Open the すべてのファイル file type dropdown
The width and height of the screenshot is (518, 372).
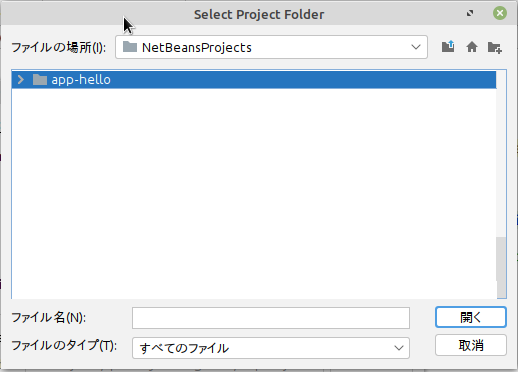[271, 348]
